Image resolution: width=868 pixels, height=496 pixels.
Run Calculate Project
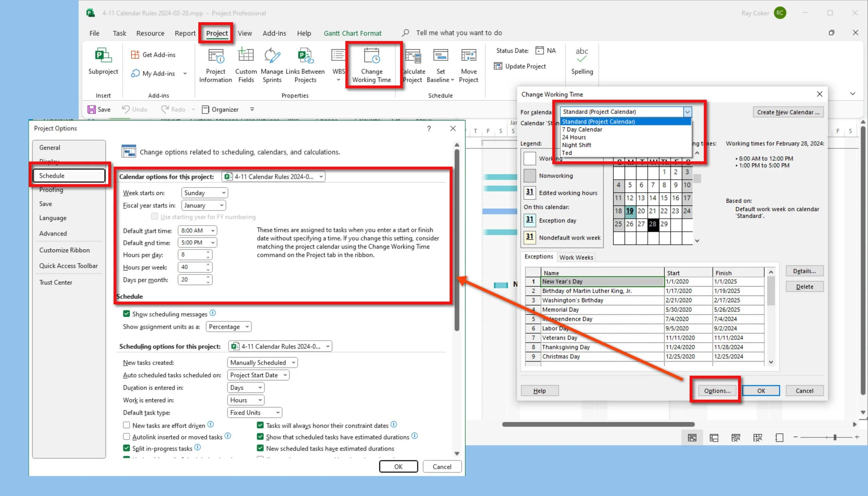coord(413,66)
